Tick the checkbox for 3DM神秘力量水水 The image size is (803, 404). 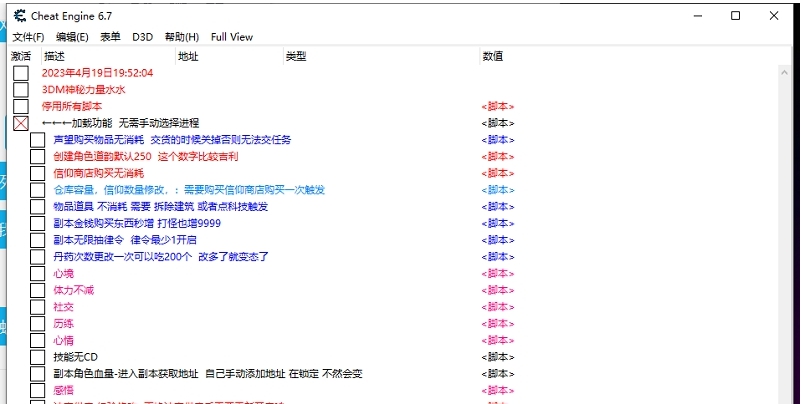click(21, 90)
